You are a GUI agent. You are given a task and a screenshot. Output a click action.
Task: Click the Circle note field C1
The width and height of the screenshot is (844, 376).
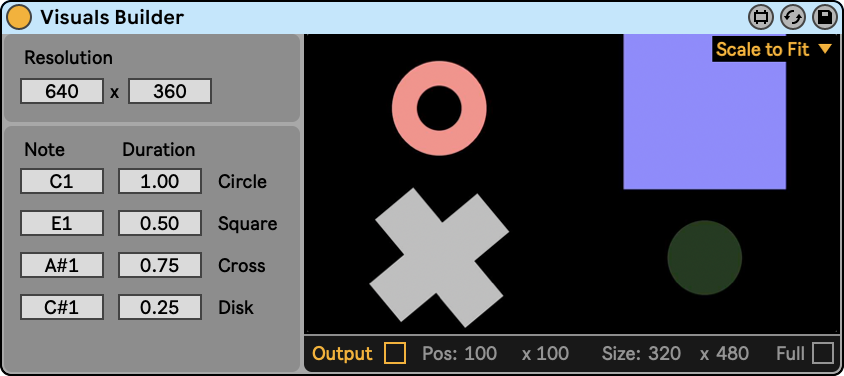[x=62, y=181]
